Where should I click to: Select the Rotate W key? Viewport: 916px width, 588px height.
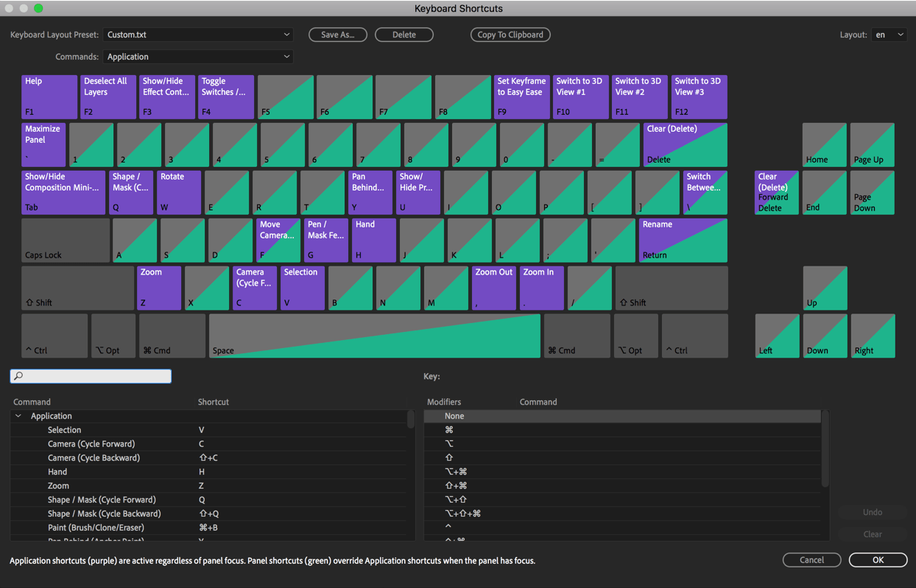pyautogui.click(x=179, y=192)
